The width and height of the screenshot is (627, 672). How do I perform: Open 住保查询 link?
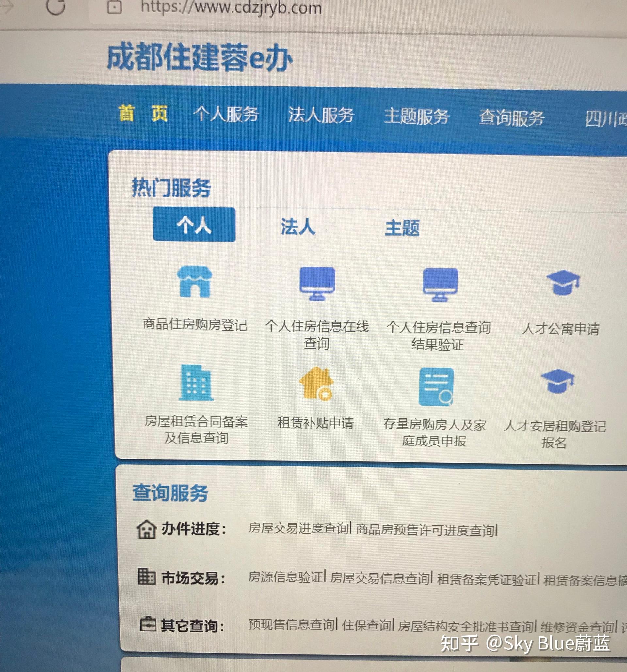tap(367, 625)
